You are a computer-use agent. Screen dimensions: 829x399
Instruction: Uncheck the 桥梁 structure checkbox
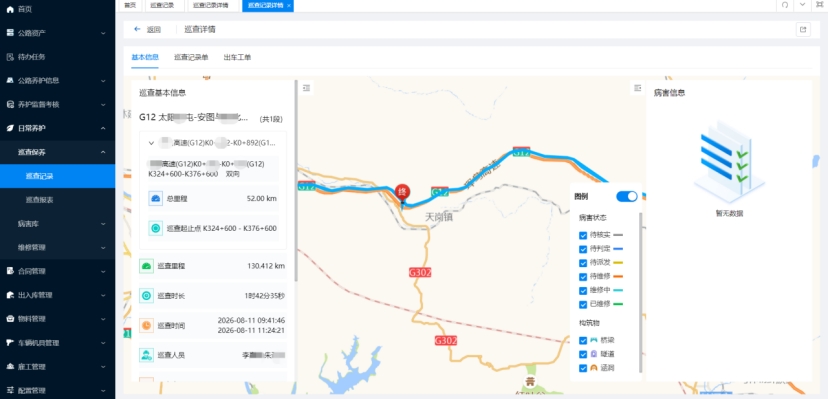coord(583,340)
